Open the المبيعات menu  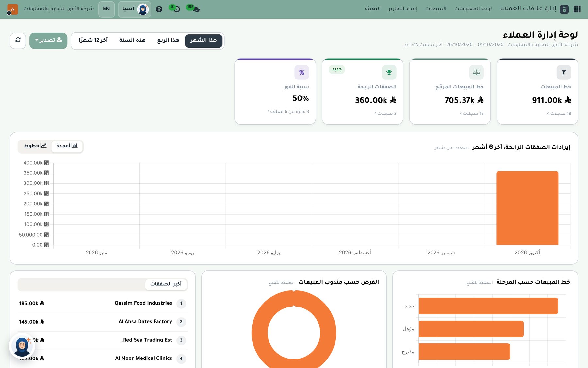436,9
